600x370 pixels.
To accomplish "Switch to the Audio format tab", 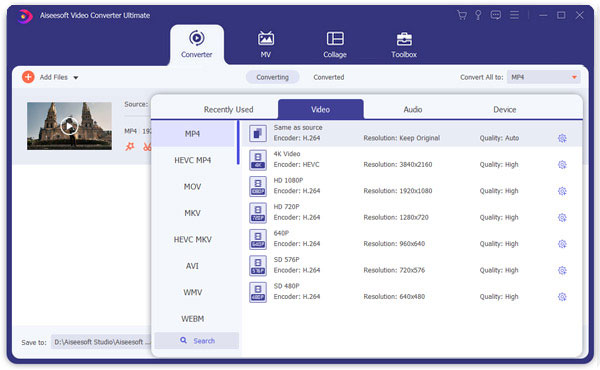I will coord(412,110).
